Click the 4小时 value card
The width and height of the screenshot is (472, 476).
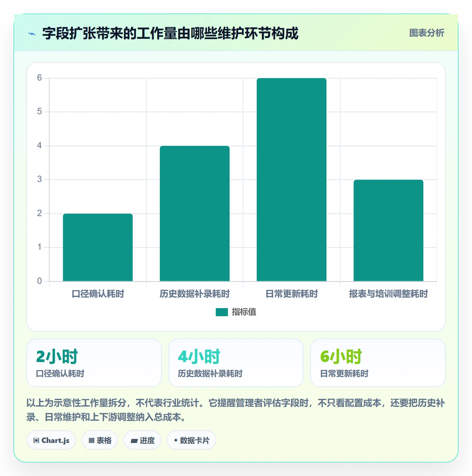click(236, 363)
